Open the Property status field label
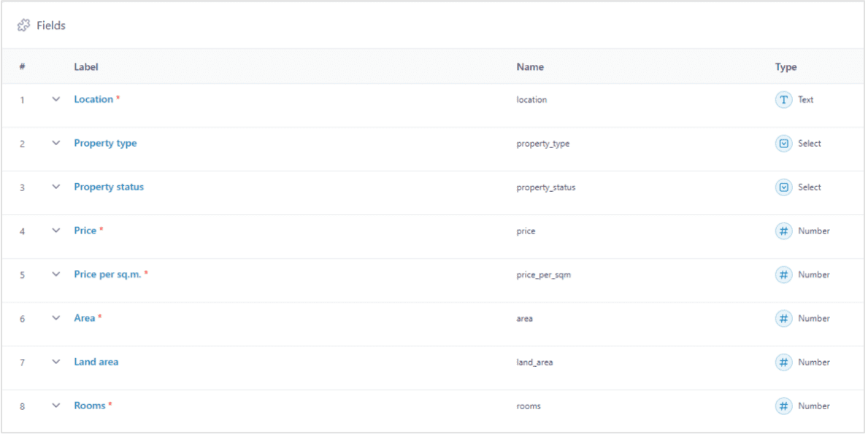Image resolution: width=868 pixels, height=434 pixels. [x=109, y=187]
